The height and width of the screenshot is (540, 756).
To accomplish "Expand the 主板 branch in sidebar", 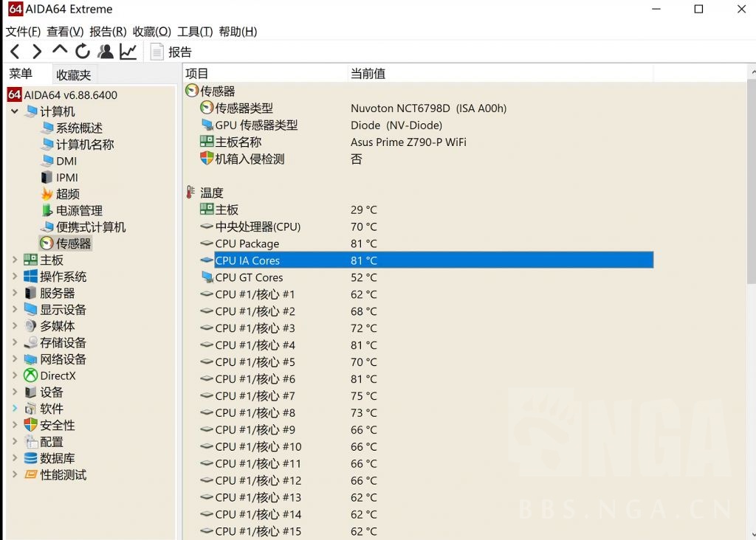I will [14, 260].
